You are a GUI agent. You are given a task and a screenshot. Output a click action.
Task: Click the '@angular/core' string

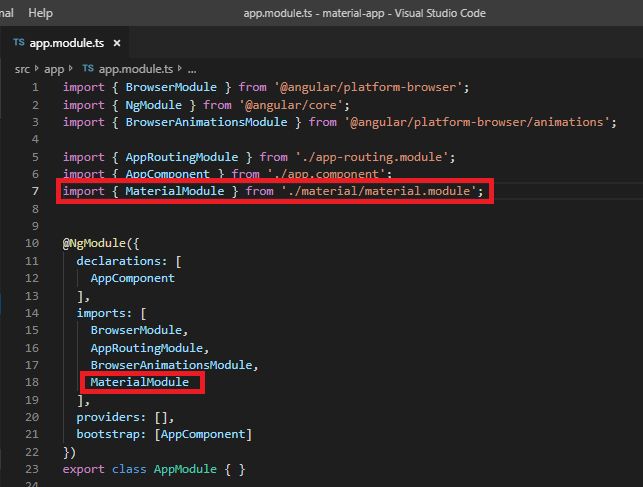291,105
